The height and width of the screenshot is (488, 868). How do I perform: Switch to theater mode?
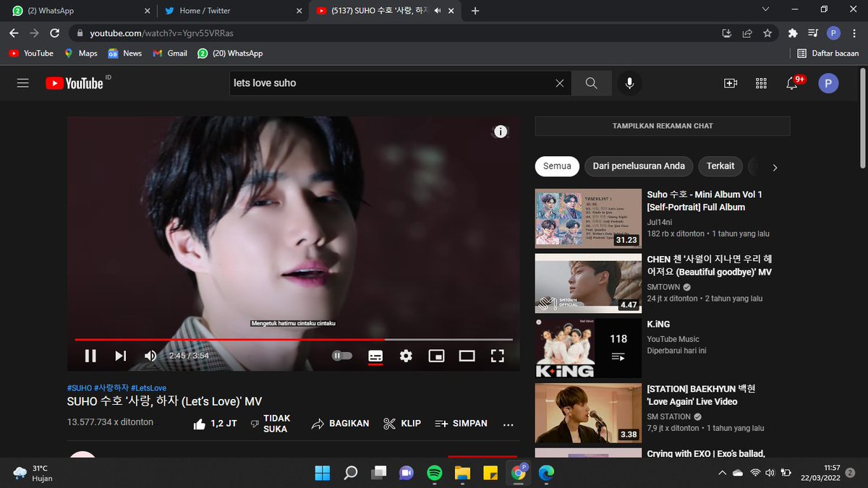(x=467, y=356)
